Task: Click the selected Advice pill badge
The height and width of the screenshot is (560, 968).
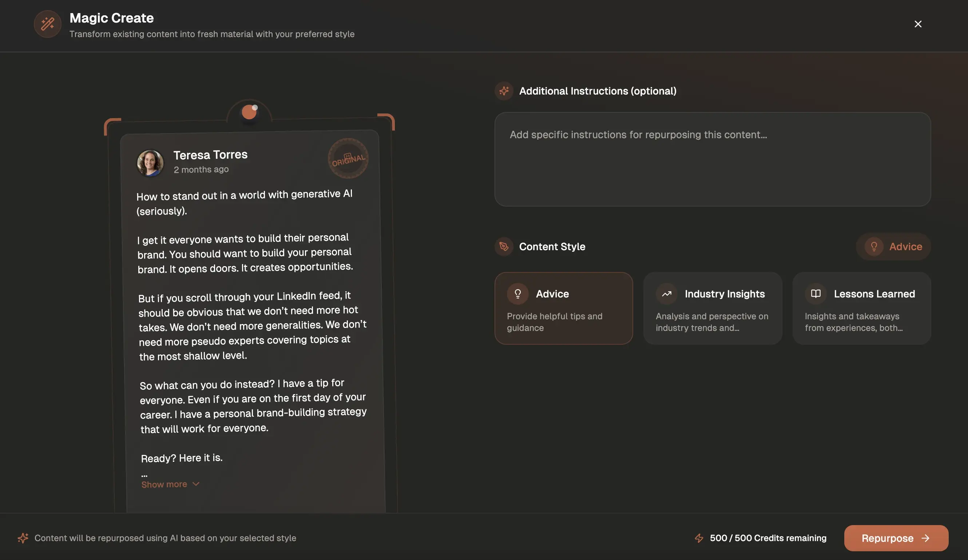Action: coord(893,247)
